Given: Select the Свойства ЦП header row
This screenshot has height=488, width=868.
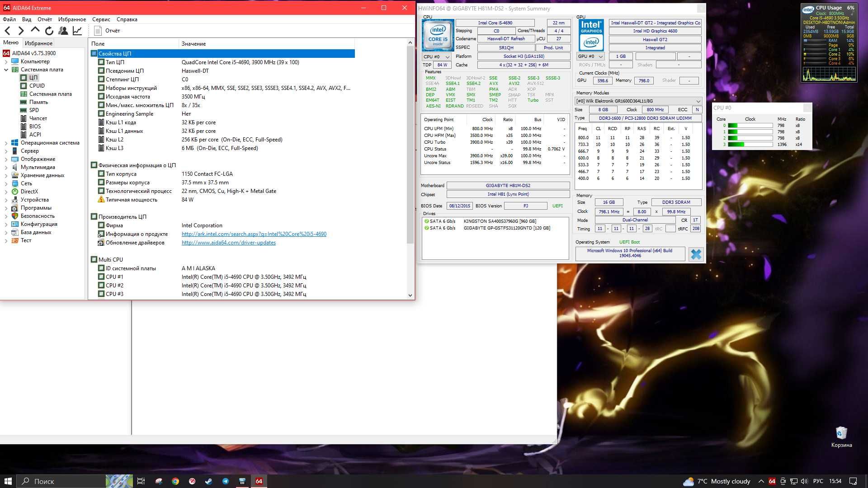Looking at the screenshot, I should tap(222, 54).
